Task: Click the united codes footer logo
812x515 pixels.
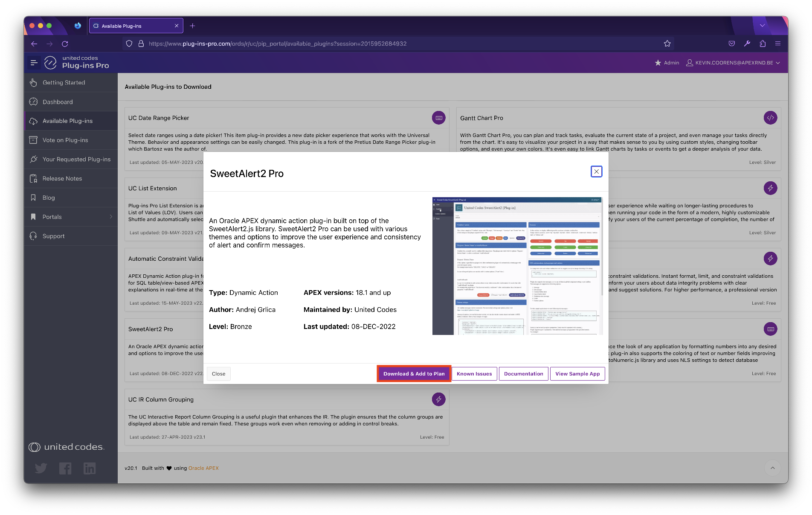Action: click(66, 447)
